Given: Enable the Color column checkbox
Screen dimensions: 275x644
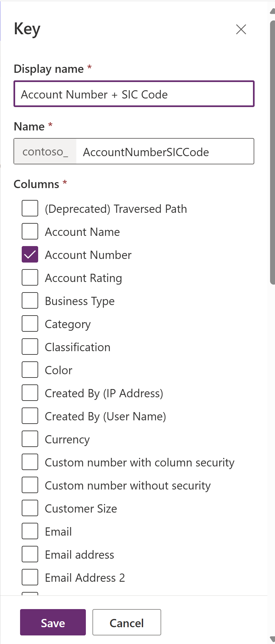Looking at the screenshot, I should point(30,370).
